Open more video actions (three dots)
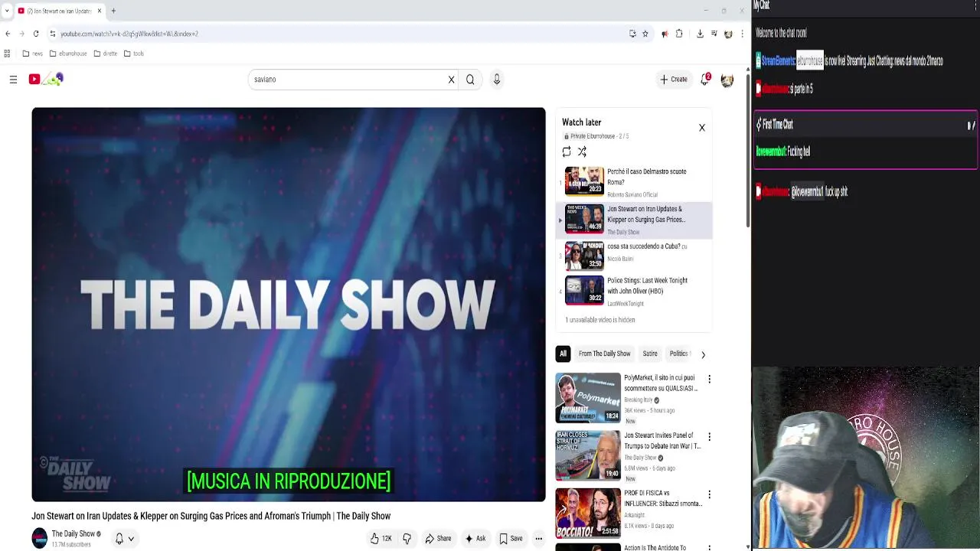Viewport: 980px width, 551px height. pyautogui.click(x=538, y=539)
